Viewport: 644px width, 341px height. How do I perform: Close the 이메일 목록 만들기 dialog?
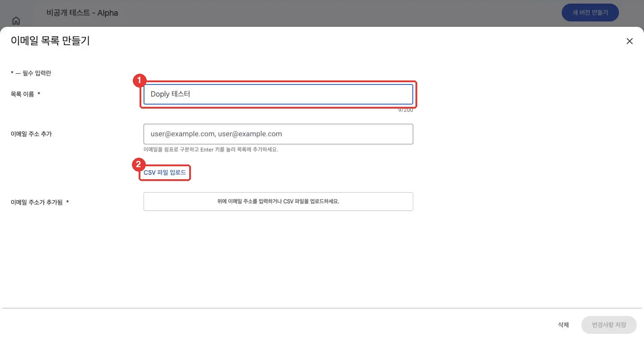tap(629, 41)
